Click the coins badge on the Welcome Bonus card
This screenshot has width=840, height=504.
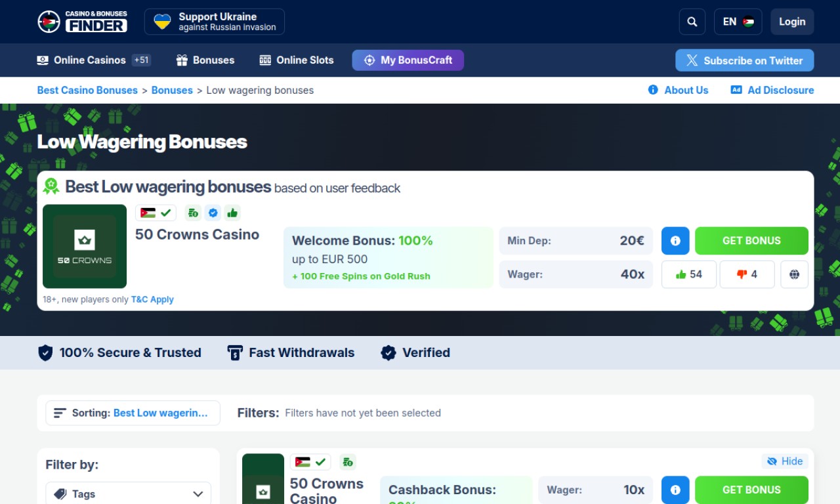point(193,213)
